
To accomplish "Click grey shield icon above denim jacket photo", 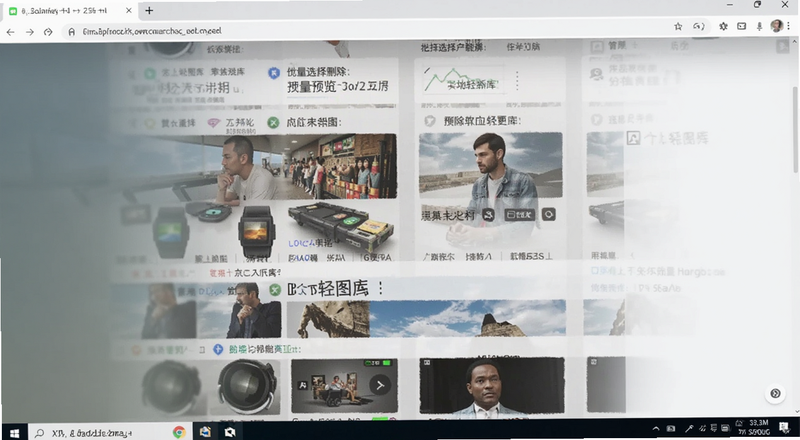I will [x=430, y=121].
